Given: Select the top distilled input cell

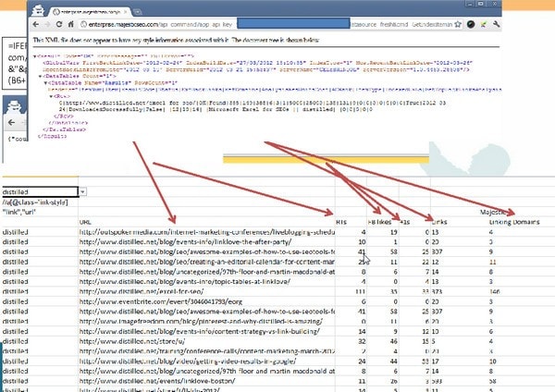Looking at the screenshot, I should click(x=40, y=191).
